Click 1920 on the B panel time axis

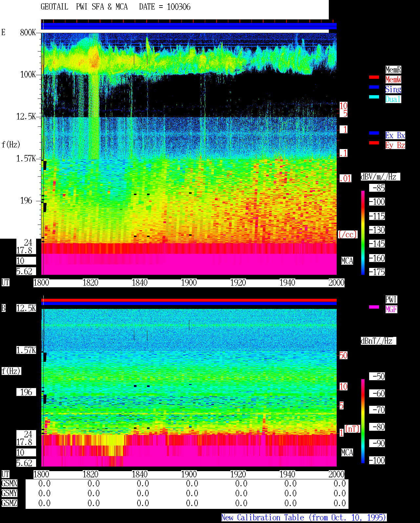click(x=238, y=474)
